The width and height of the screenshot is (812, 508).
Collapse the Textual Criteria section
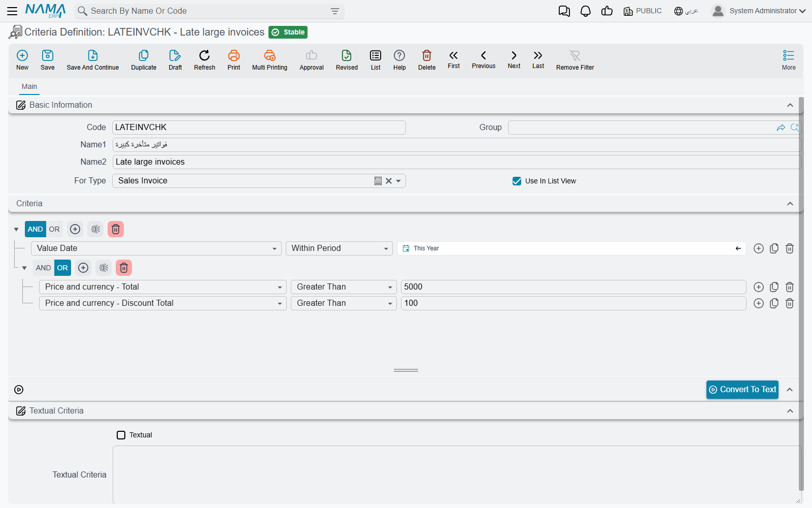coord(790,411)
